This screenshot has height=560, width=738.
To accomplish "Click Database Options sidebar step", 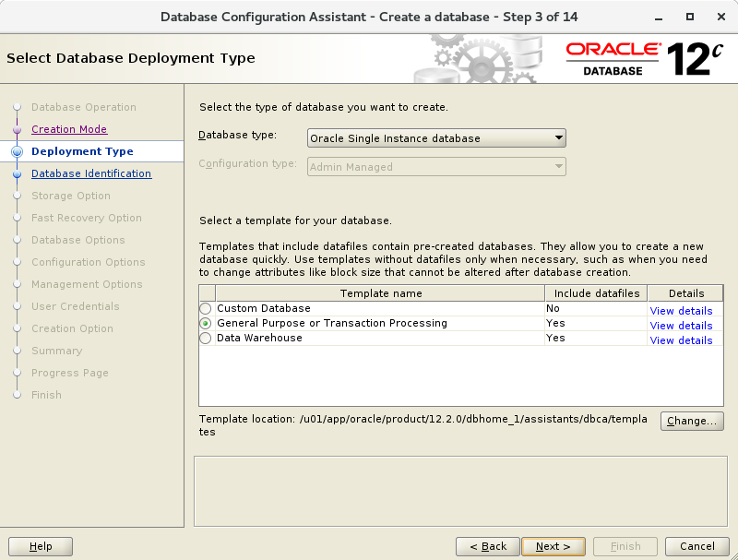I will pyautogui.click(x=78, y=240).
